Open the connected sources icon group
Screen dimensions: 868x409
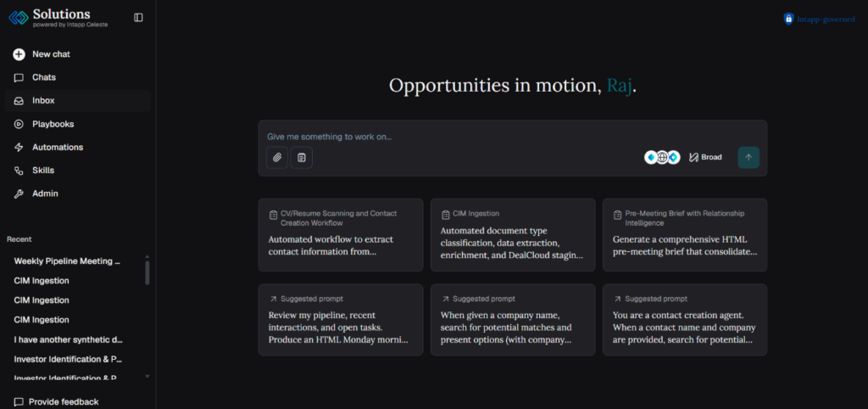click(662, 157)
